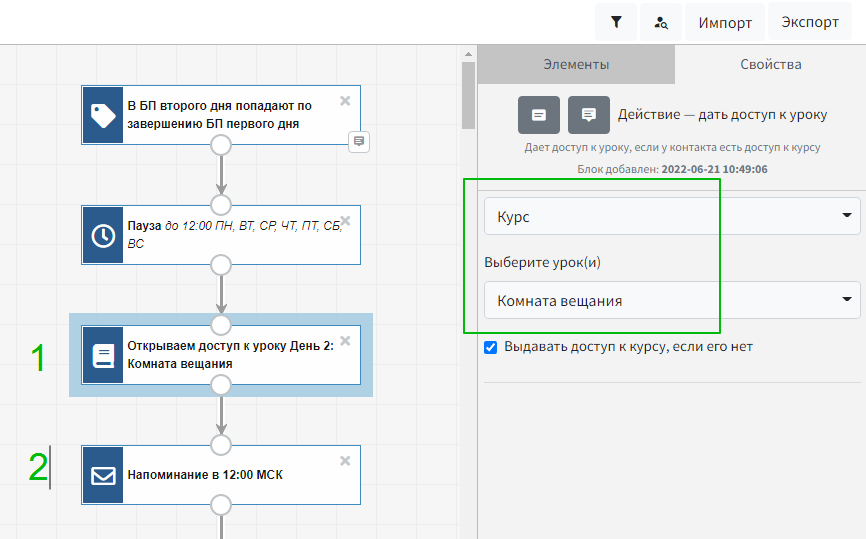866x539 pixels.
Task: Click the envelope icon on Напоминание block
Action: (x=103, y=475)
